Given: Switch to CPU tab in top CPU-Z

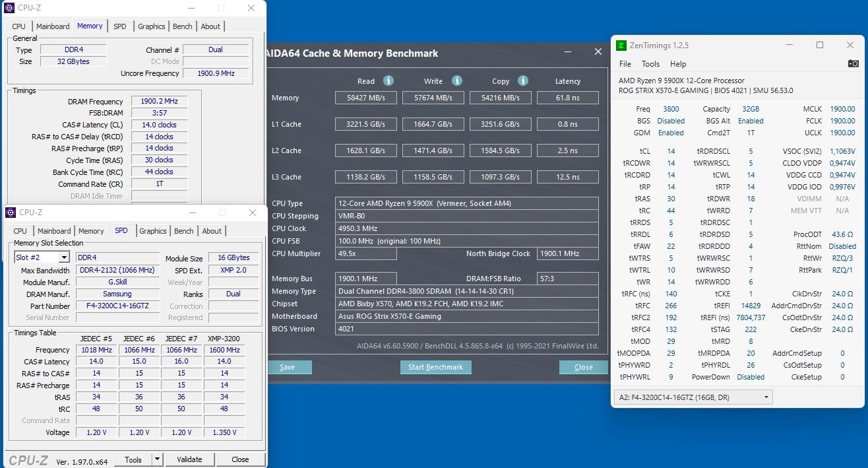Looking at the screenshot, I should pos(19,26).
